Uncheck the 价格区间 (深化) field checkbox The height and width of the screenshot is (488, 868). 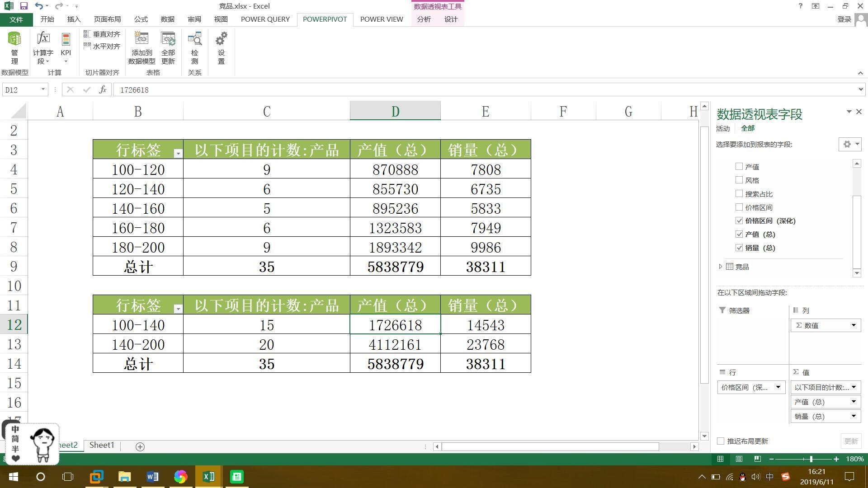pos(739,221)
